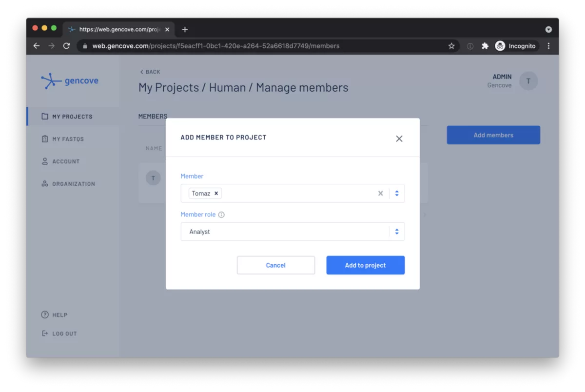Close the Add Member dialog with X
Screen dimensions: 585x392
pyautogui.click(x=399, y=139)
